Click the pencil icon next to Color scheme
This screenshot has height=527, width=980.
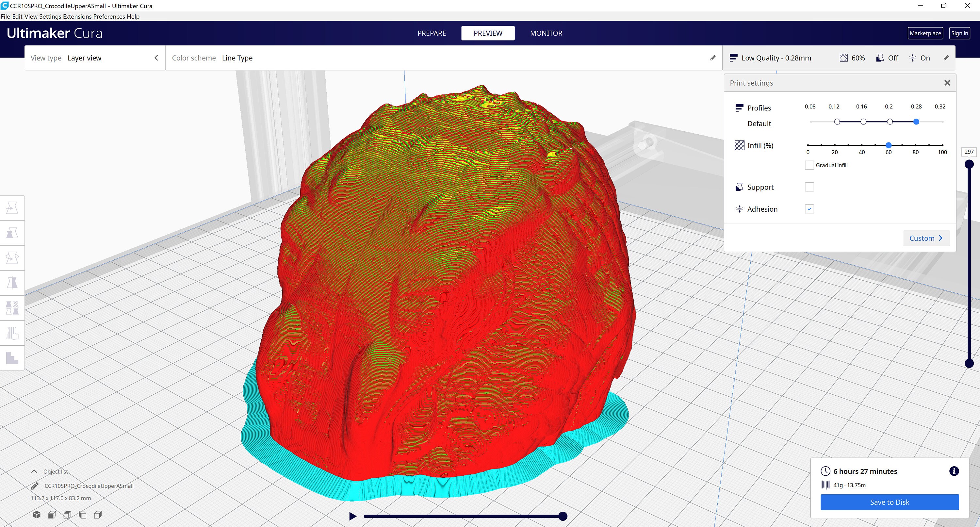[712, 58]
